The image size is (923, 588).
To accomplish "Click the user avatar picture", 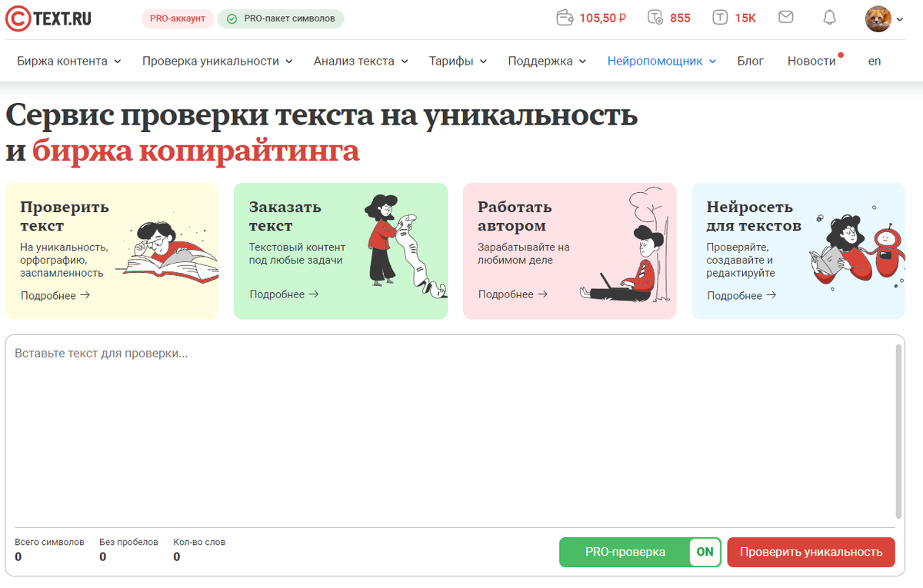I will pyautogui.click(x=878, y=18).
